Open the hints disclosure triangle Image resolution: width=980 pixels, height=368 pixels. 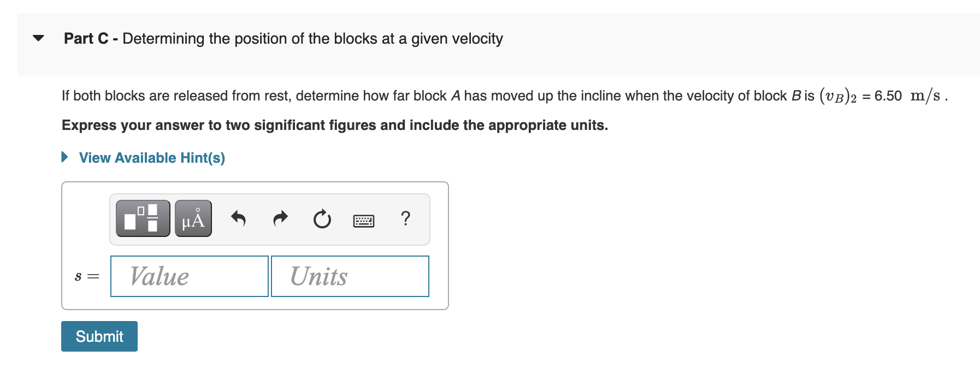[65, 157]
